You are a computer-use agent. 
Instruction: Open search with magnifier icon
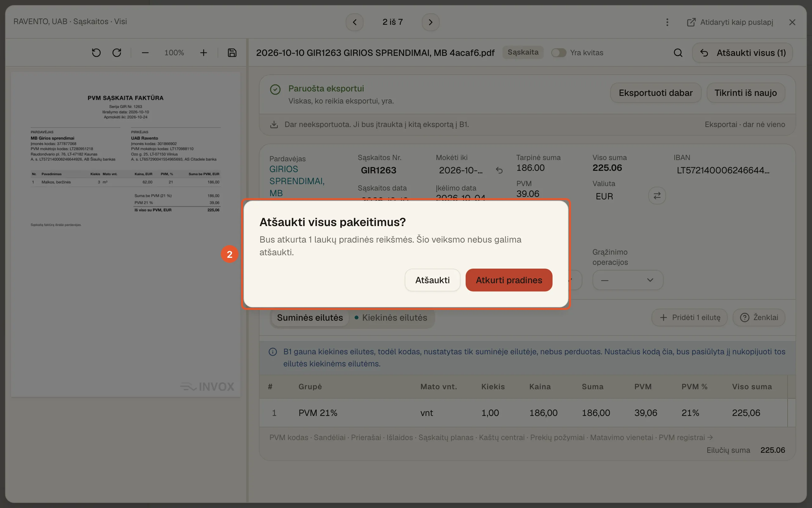click(x=678, y=53)
